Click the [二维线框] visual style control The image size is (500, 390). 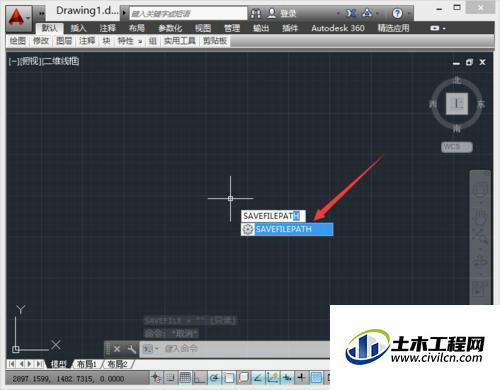tap(60, 61)
